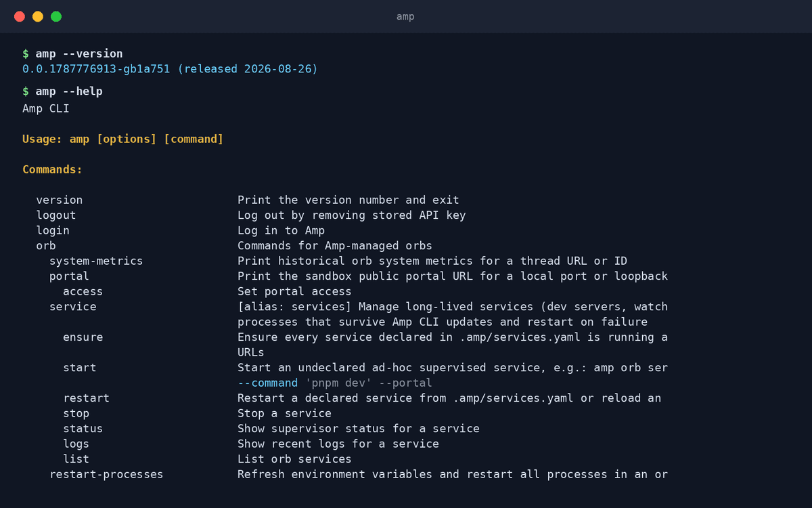Click the 'stop' subcommand
Image resolution: width=812 pixels, height=508 pixels.
click(76, 413)
